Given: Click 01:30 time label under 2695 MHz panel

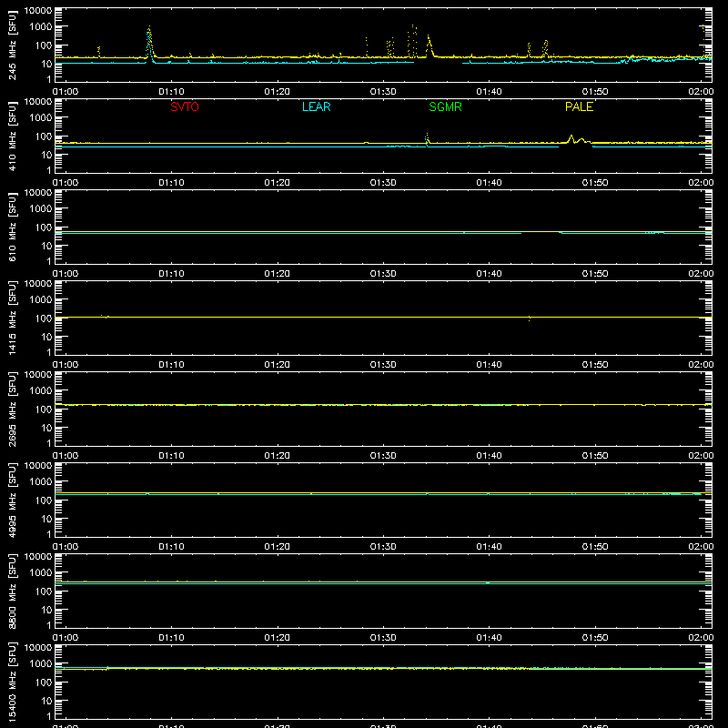Looking at the screenshot, I should [383, 456].
